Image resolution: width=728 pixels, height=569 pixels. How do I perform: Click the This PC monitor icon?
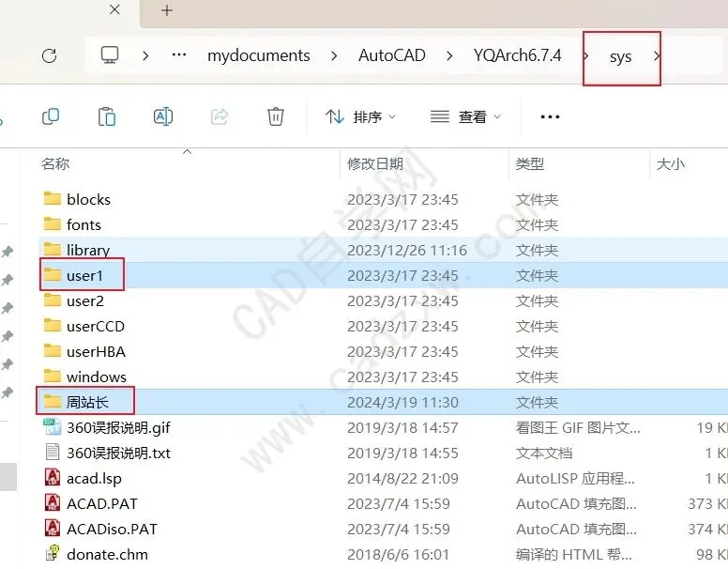click(x=110, y=54)
